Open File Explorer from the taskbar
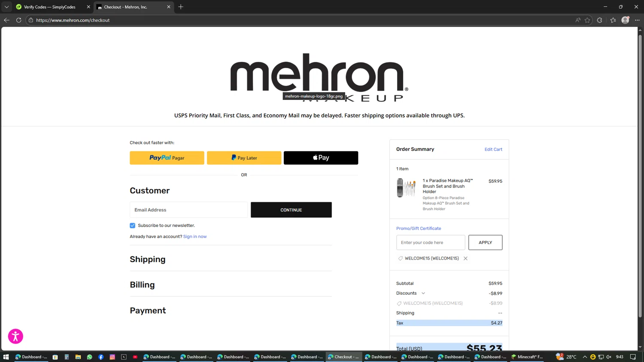 [x=78, y=357]
